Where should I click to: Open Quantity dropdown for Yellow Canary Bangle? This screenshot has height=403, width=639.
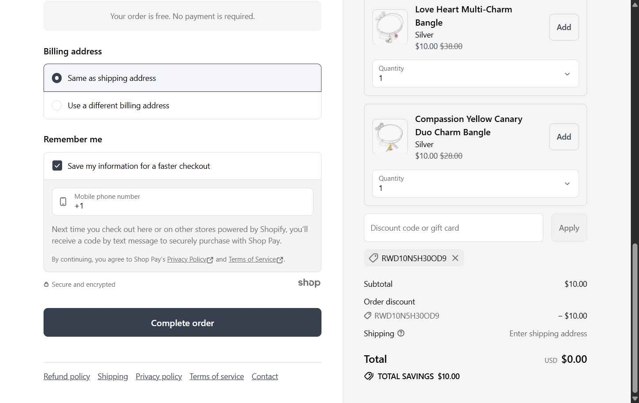475,184
